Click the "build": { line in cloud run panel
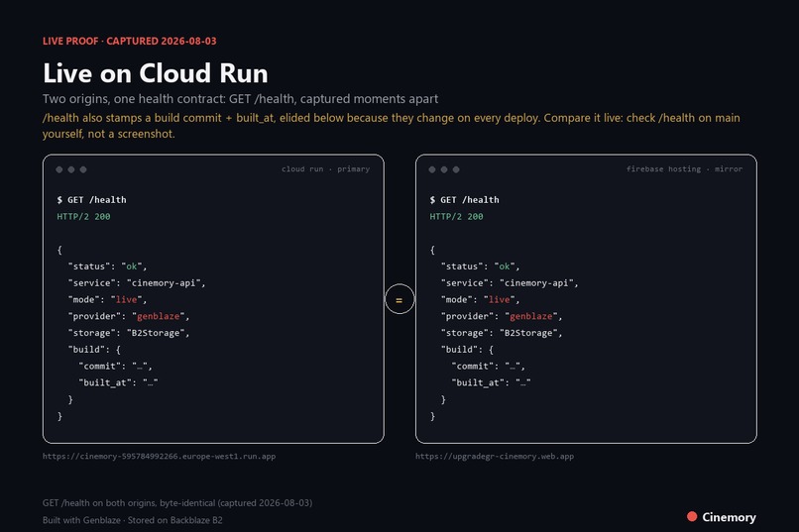The width and height of the screenshot is (799, 532). pos(94,350)
